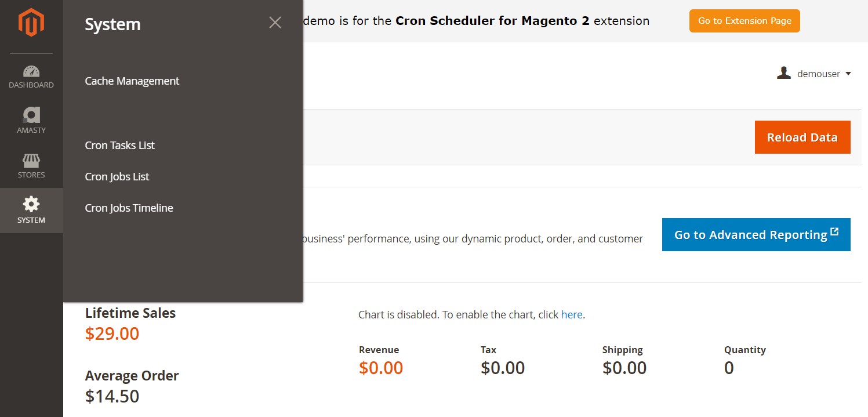Click the Reload Data button
Viewport: 868px width, 417px height.
click(x=802, y=137)
